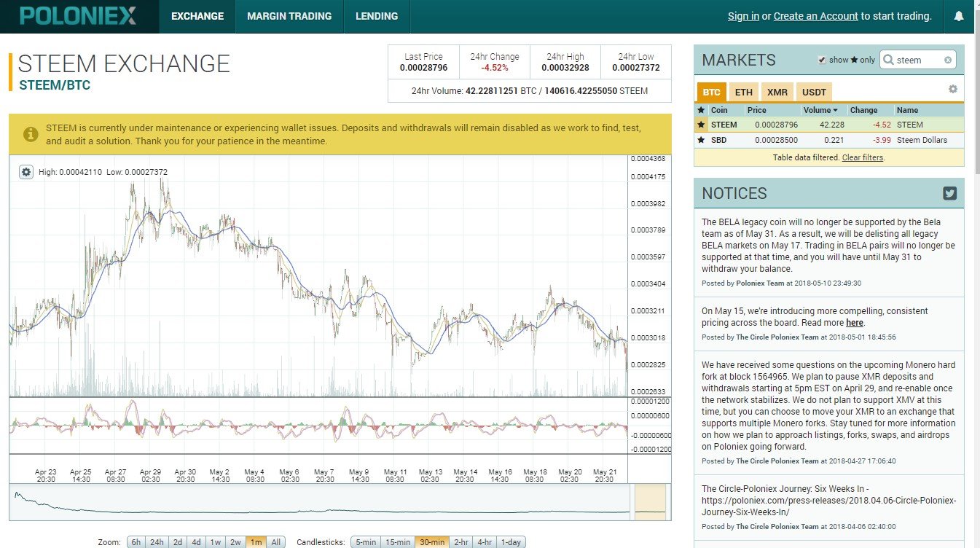The height and width of the screenshot is (548, 980).
Task: Switch to the BTC markets tab
Action: pyautogui.click(x=711, y=93)
